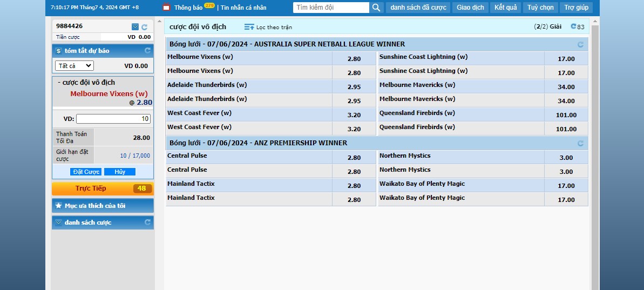Screen dimensions: 644x290
Task: Open the envelope icon beside account 9884426
Action: click(135, 26)
